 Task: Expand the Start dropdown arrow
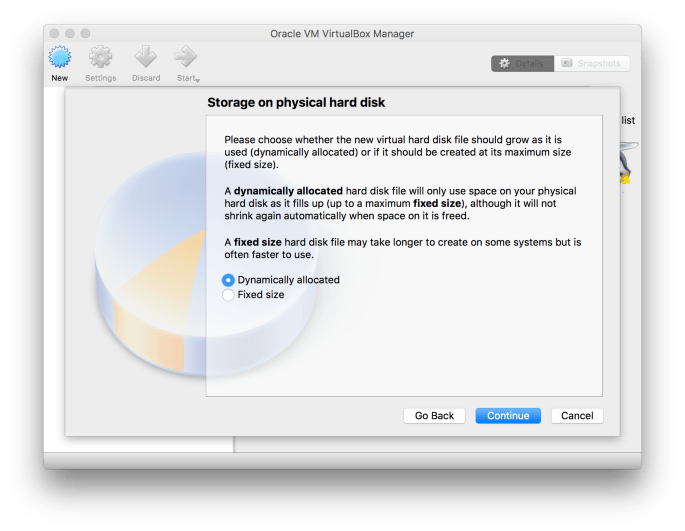pyautogui.click(x=198, y=80)
